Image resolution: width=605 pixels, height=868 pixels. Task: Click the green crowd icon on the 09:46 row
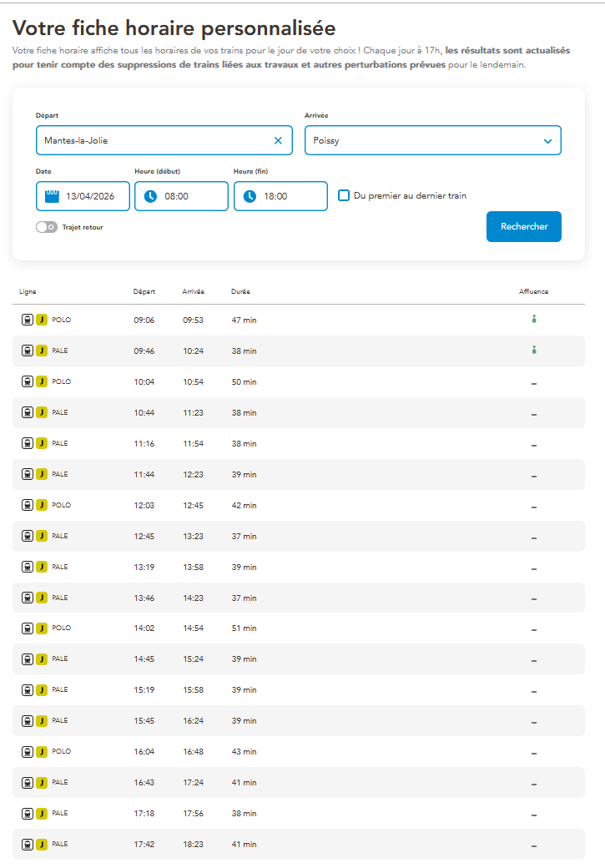pyautogui.click(x=533, y=350)
